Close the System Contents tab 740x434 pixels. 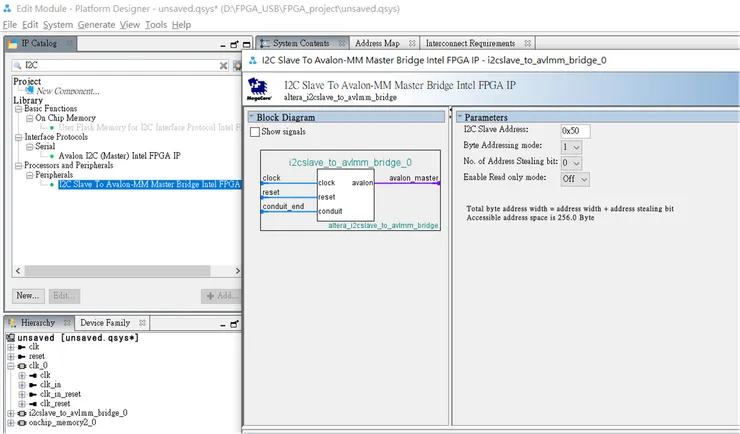(342, 43)
